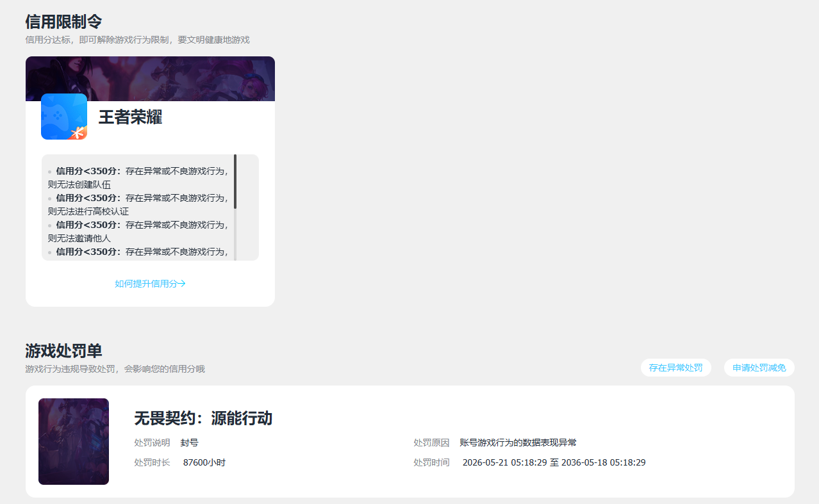Image resolution: width=819 pixels, height=504 pixels.
Task: Click the rule text 则无法邀请他人
Action: [x=79, y=238]
